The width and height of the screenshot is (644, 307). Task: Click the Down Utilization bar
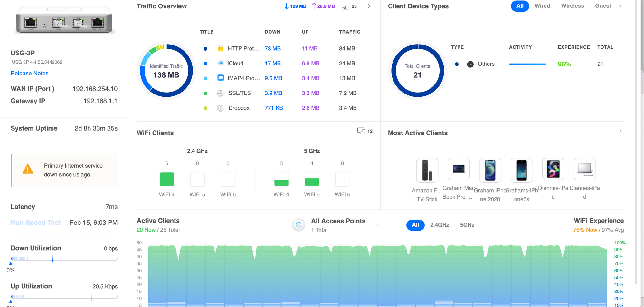[x=64, y=259]
